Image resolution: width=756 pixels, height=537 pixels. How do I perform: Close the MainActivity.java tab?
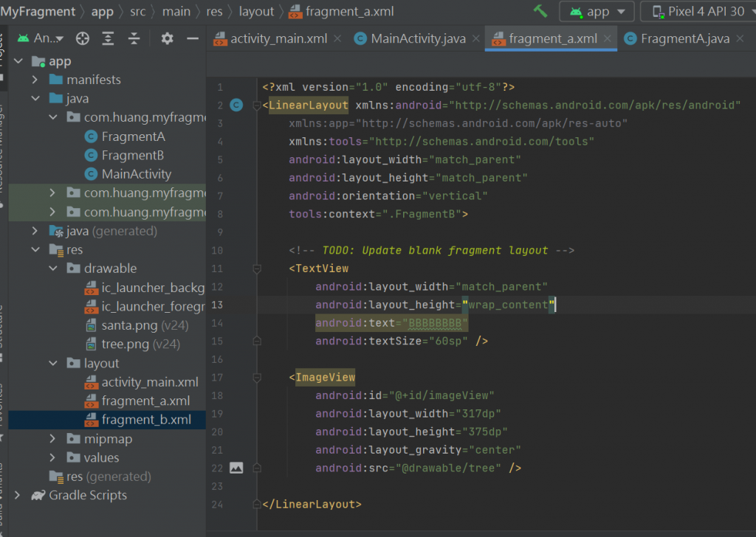coord(476,38)
